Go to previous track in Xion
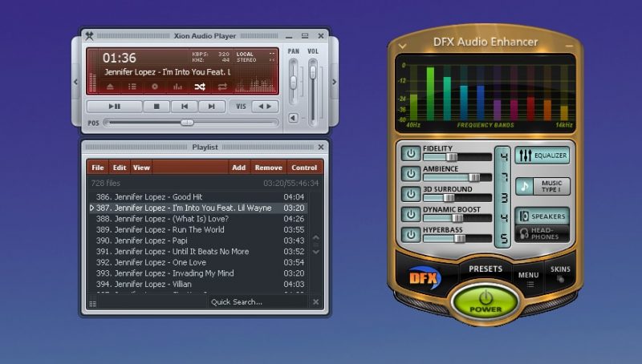 point(185,107)
